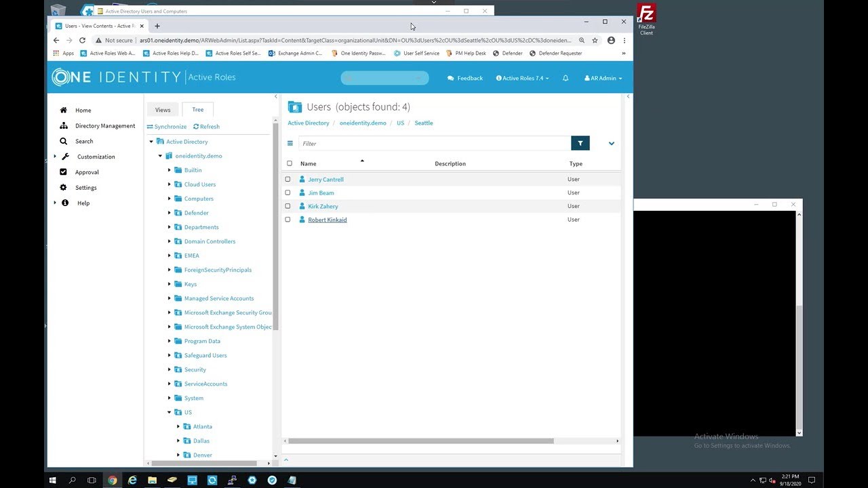Viewport: 868px width, 488px height.
Task: Click Refresh in the tree panel
Action: [206, 126]
